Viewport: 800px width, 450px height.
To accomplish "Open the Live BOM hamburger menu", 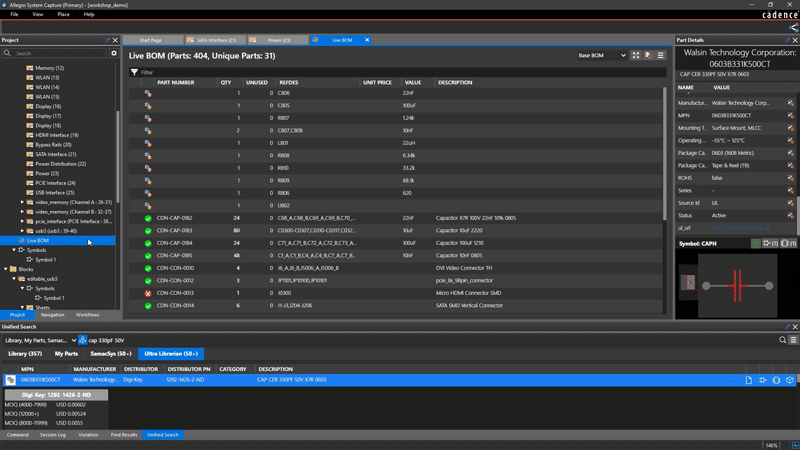I will pyautogui.click(x=660, y=55).
